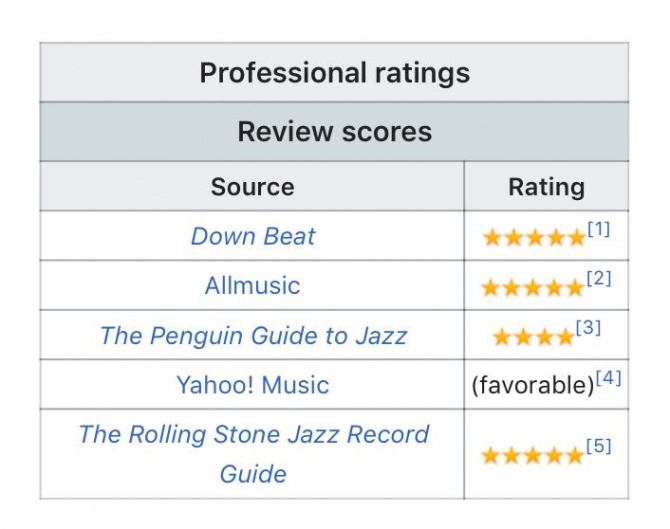Click the Rolling Stone five-star rating
This screenshot has height=529, width=670.
[x=532, y=456]
